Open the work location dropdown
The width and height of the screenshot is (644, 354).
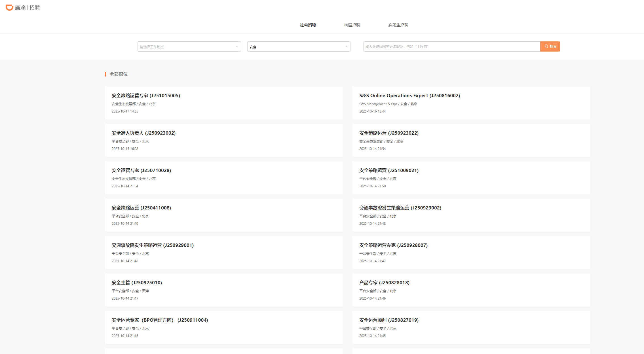[x=189, y=47]
